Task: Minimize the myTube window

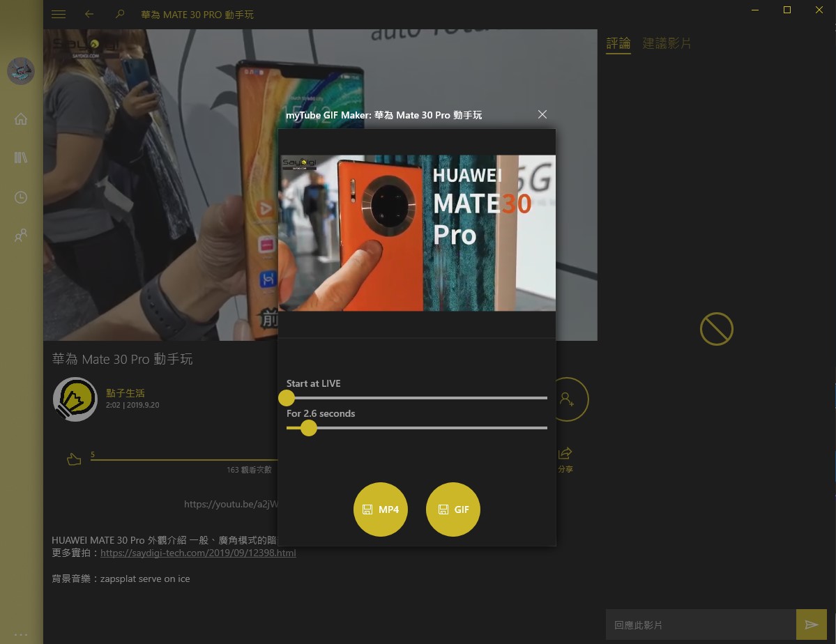Action: (755, 10)
